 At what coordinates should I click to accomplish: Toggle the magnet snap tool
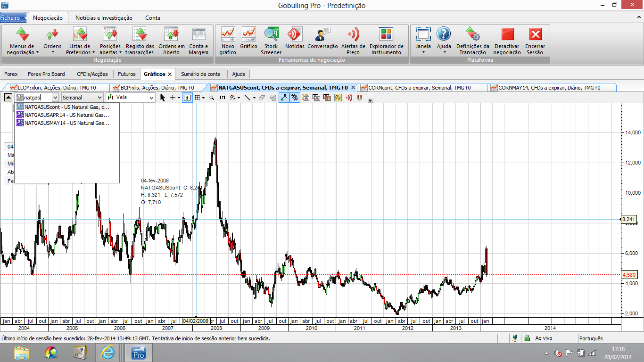coord(359,98)
